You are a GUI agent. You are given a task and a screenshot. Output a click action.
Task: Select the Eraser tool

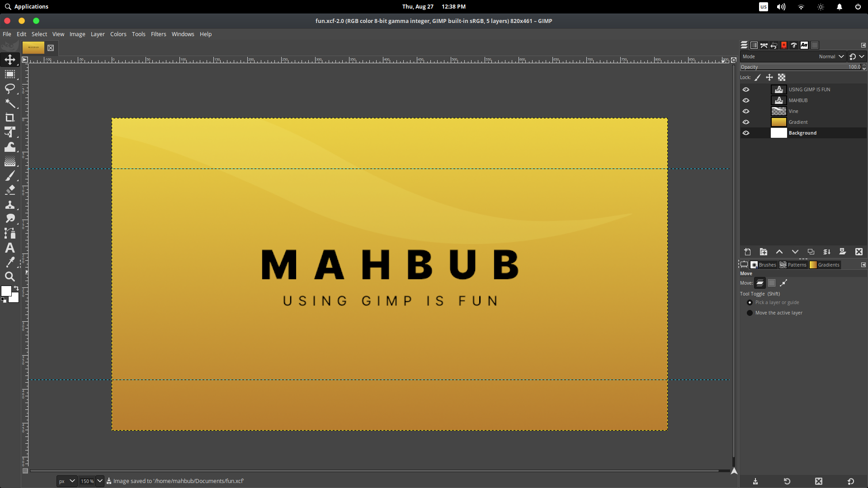coord(10,190)
